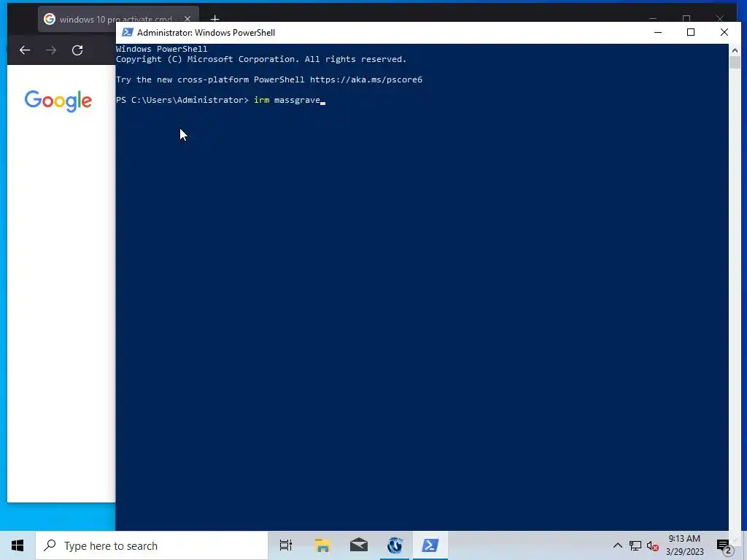Minimize the PowerShell window
This screenshot has height=560, width=747.
point(658,32)
